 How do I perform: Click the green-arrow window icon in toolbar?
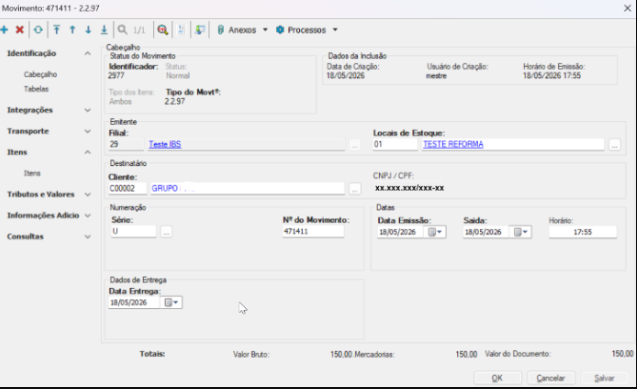200,30
